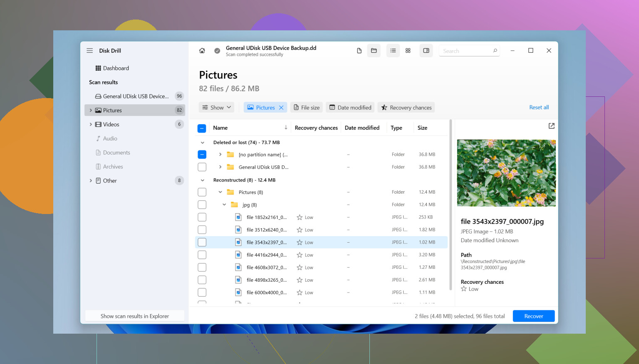
Task: Sort by the Size column header
Action: click(422, 128)
